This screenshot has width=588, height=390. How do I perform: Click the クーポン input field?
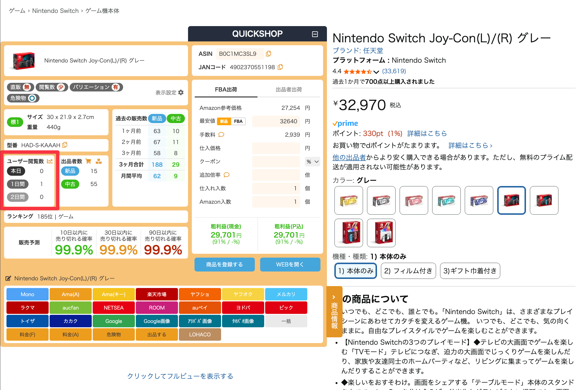pos(276,162)
